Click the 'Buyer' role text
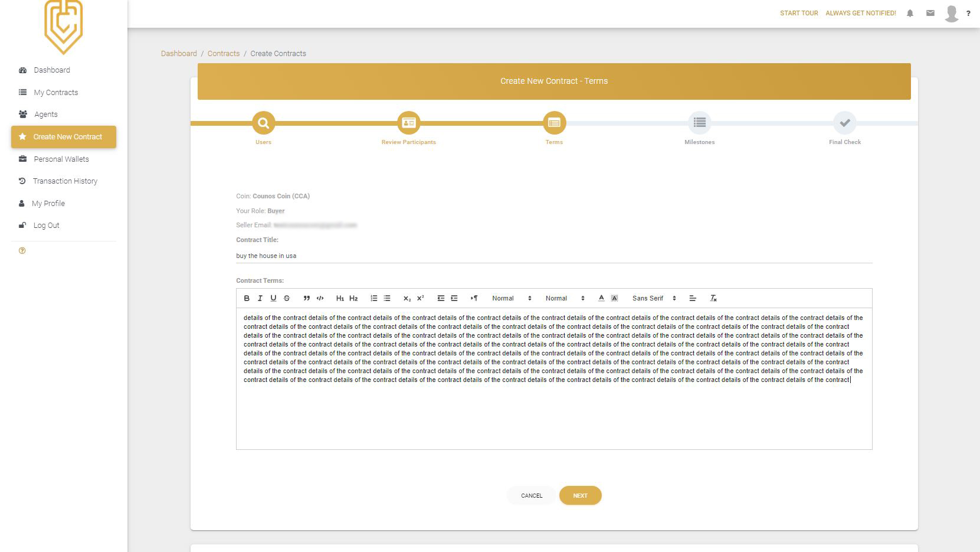The width and height of the screenshot is (980, 552). click(276, 211)
